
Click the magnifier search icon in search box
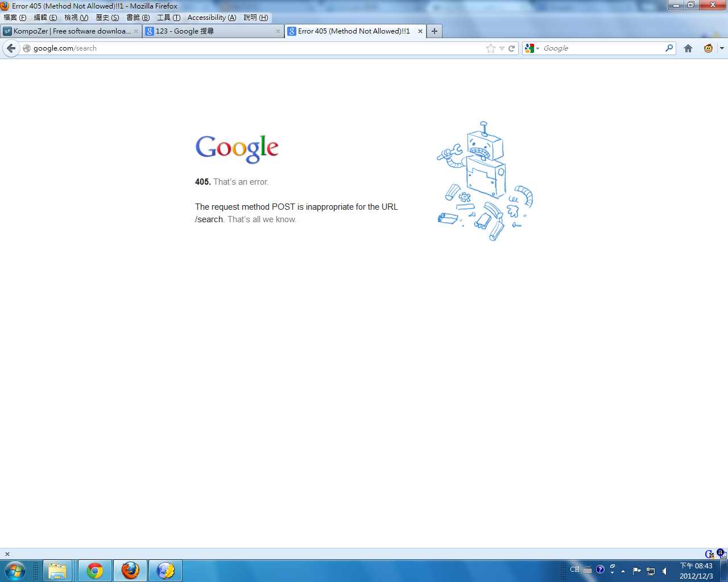tap(669, 48)
